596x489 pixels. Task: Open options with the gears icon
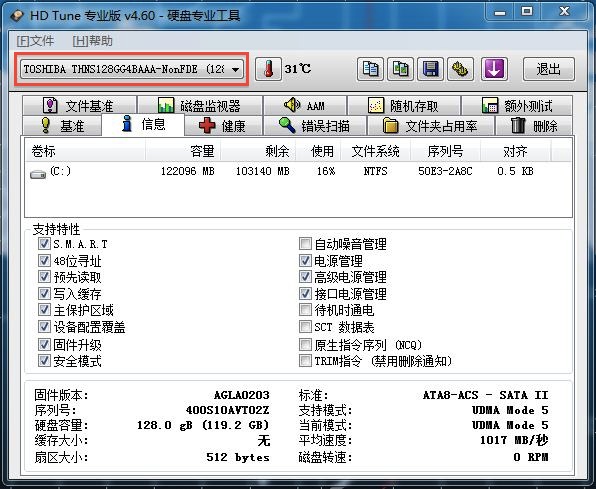click(460, 69)
